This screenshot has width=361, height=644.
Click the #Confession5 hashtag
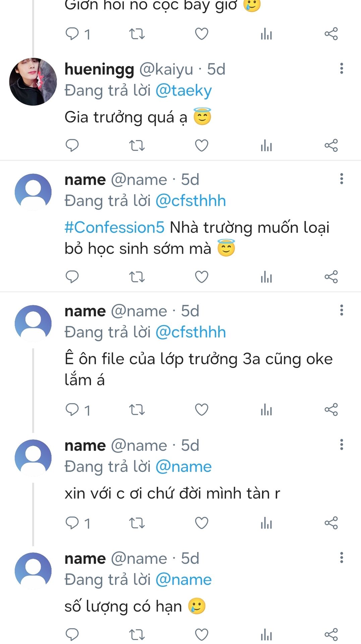click(x=114, y=227)
